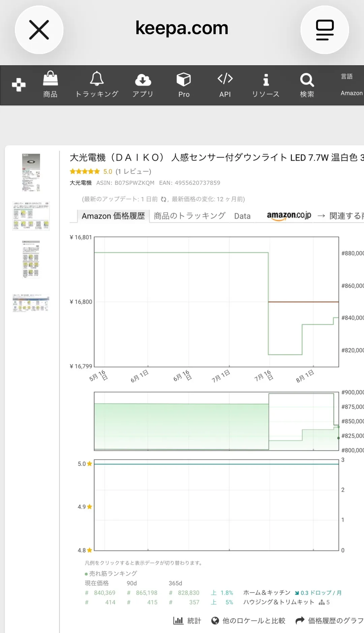Switch to 商品のトラッキング tab
This screenshot has height=633, width=364.
pos(189,216)
